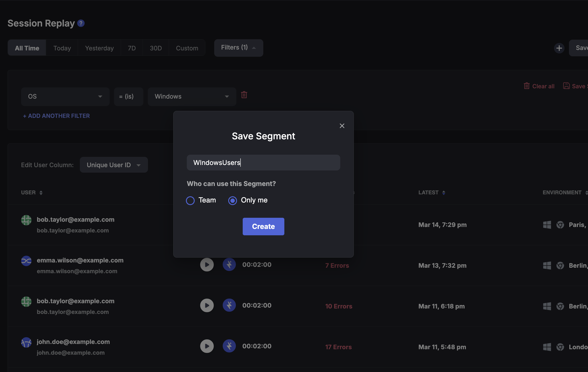The image size is (588, 372).
Task: Click the plus icon near Save
Action: (559, 48)
